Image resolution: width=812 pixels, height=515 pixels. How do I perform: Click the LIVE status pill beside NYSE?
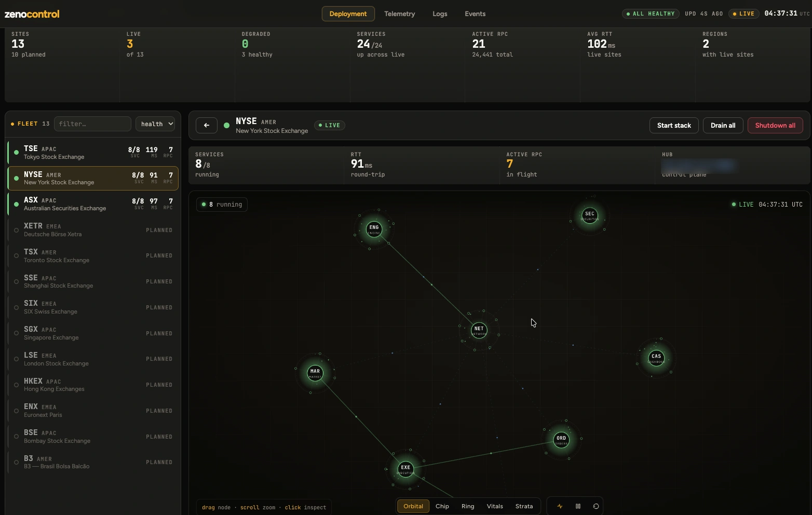tap(330, 125)
